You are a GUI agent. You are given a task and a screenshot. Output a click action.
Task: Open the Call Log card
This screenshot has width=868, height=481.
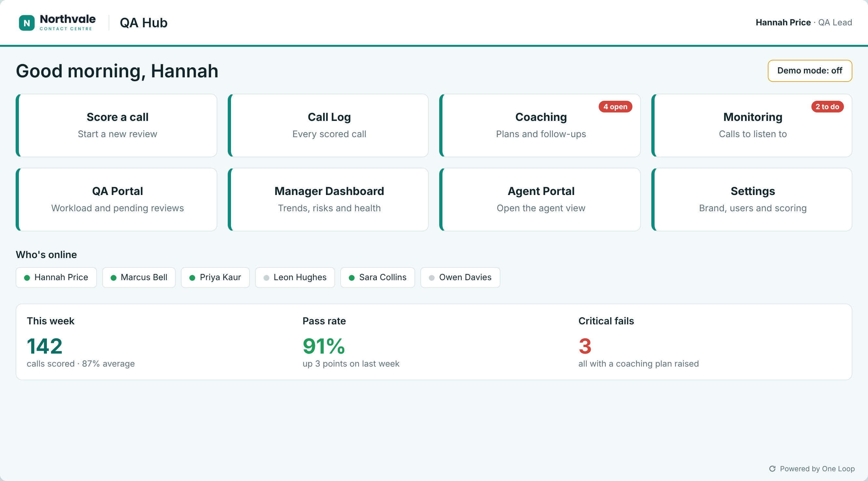[328, 125]
